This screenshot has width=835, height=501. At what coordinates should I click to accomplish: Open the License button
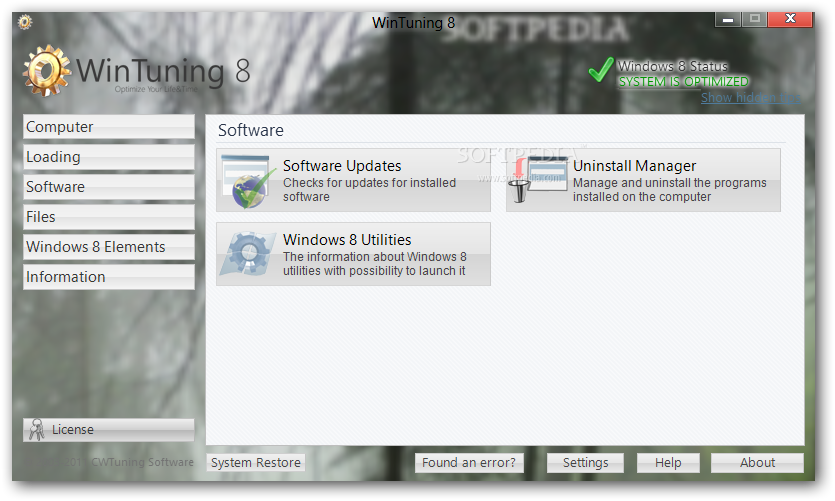[109, 430]
